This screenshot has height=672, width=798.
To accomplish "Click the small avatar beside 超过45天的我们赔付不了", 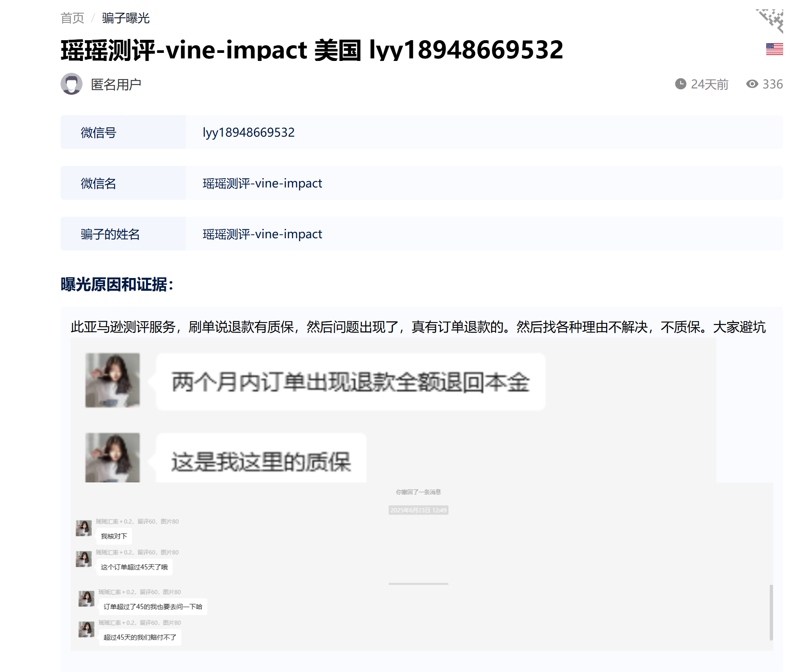I will point(86,629).
